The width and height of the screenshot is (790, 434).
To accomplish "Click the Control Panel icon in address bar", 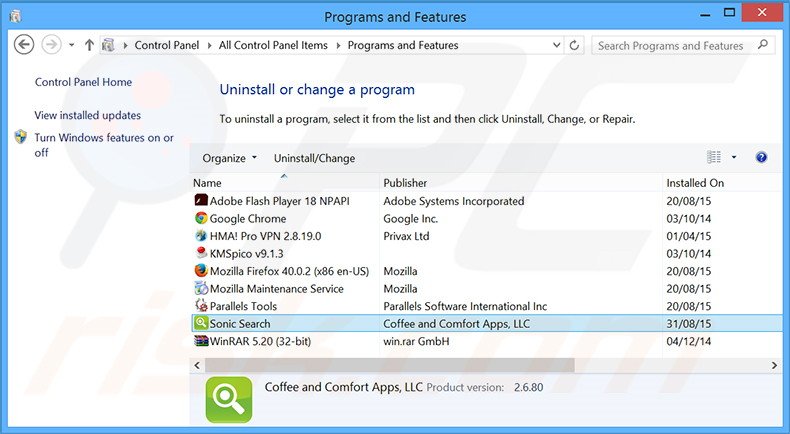I will [108, 45].
